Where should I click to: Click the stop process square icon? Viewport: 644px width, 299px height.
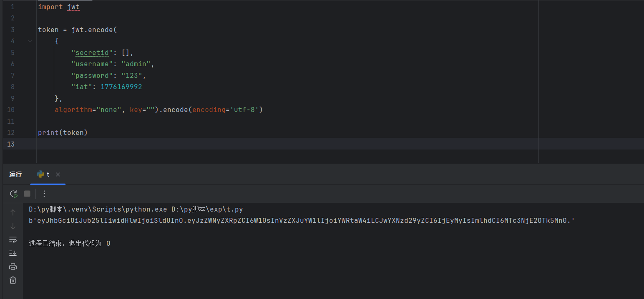(27, 194)
